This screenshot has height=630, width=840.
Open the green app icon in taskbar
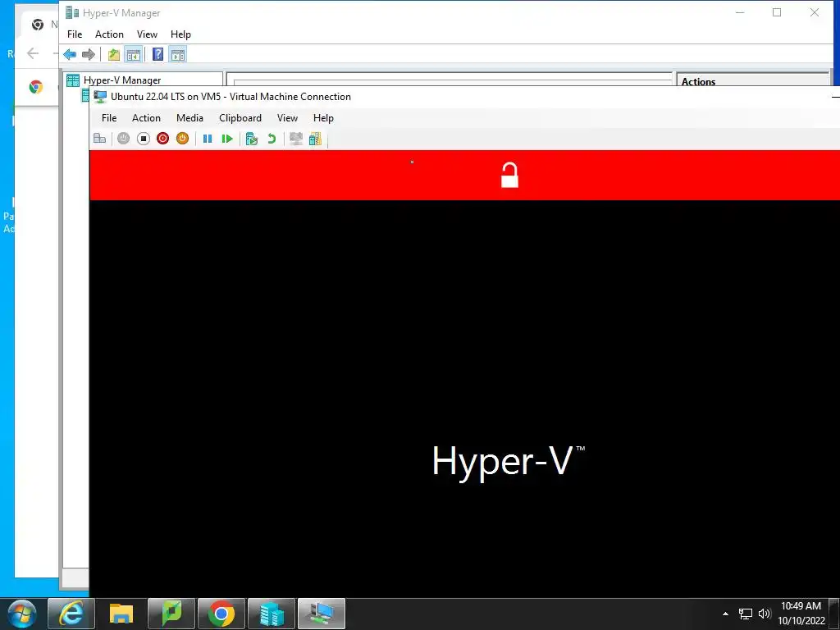[171, 614]
